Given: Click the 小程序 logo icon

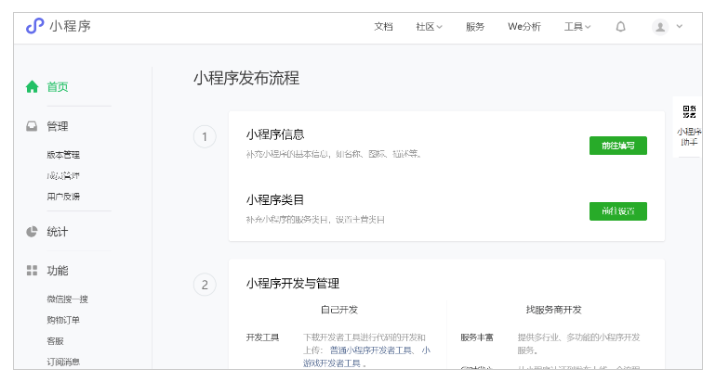Looking at the screenshot, I should pyautogui.click(x=35, y=26).
